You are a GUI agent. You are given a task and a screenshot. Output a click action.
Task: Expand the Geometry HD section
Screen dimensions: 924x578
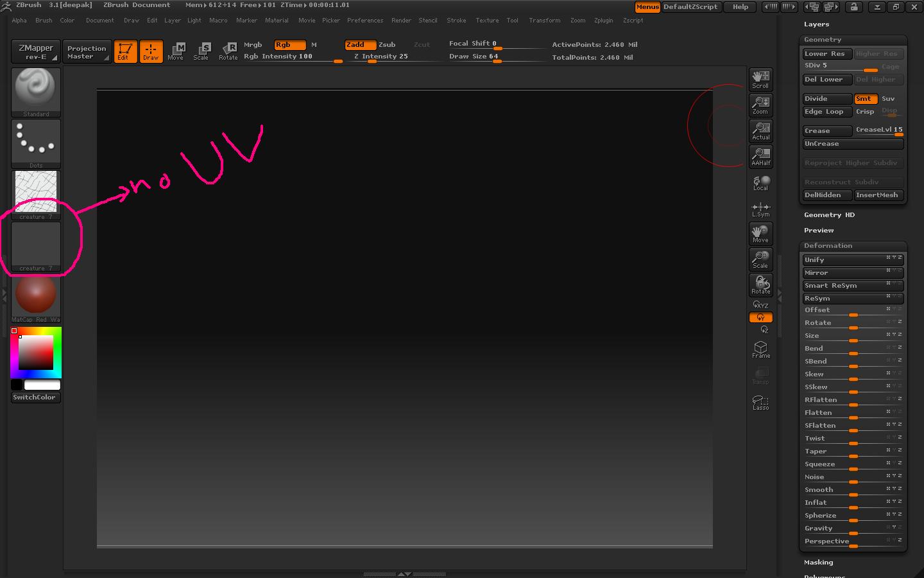pos(829,215)
